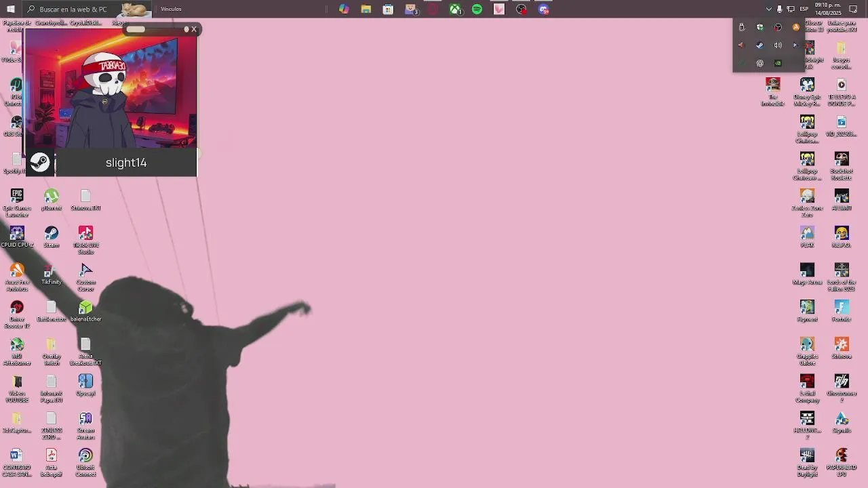The image size is (868, 488).
Task: Open the CONTRATO CASA Word document
Action: (x=17, y=463)
